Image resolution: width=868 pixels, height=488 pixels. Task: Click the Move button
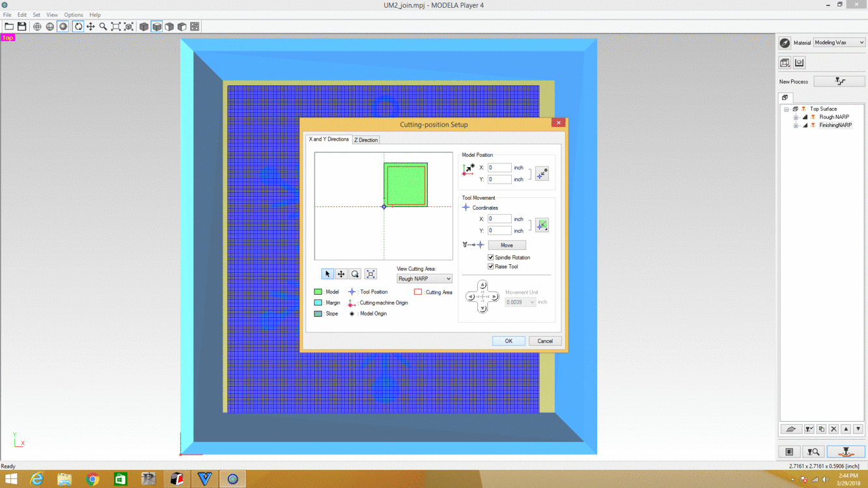[507, 245]
